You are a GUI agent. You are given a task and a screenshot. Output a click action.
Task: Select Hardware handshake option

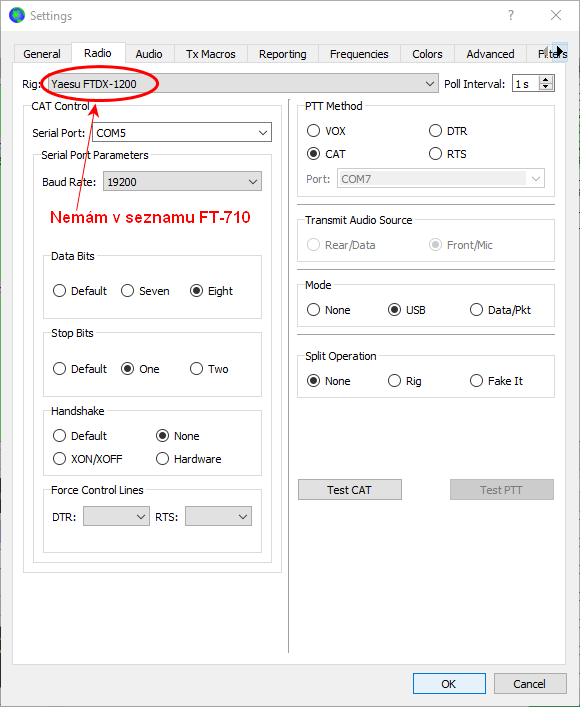click(162, 459)
